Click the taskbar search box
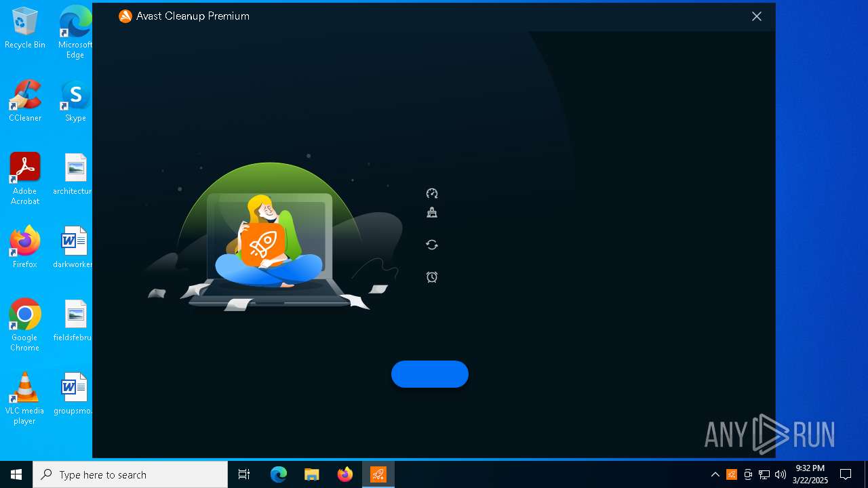This screenshot has width=868, height=488. point(130,474)
